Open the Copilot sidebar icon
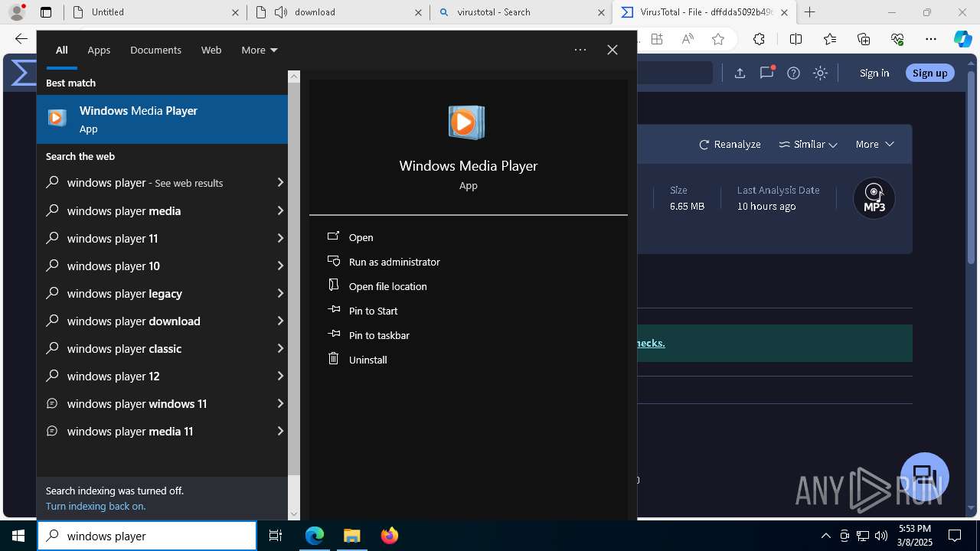Image resolution: width=980 pixels, height=551 pixels. (x=962, y=39)
